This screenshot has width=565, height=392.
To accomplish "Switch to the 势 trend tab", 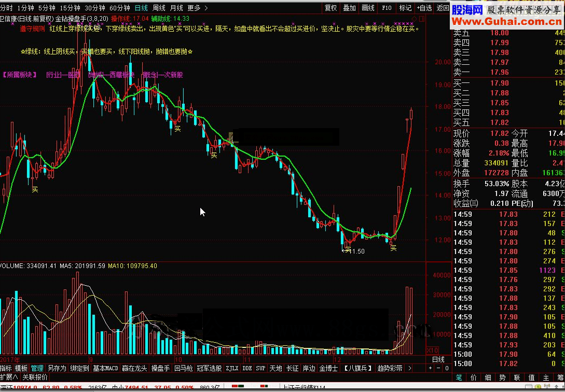I will coord(502,377).
